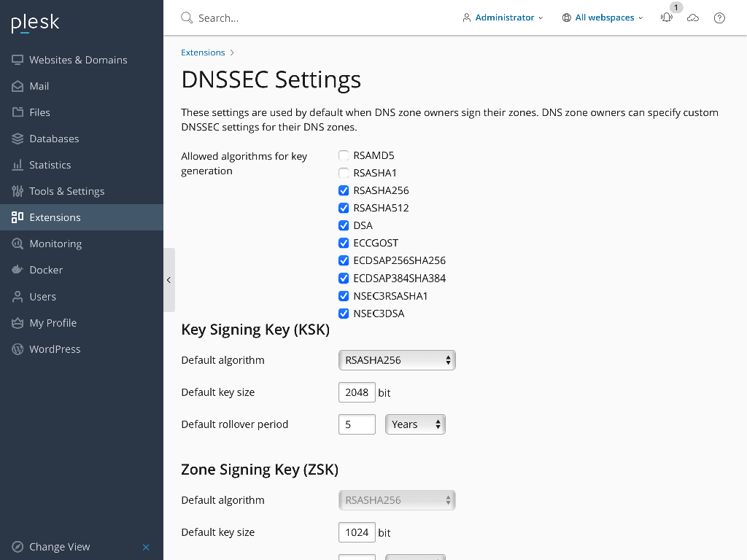The height and width of the screenshot is (560, 747).
Task: Uncheck the NSEC3DSA algorithm
Action: (344, 314)
